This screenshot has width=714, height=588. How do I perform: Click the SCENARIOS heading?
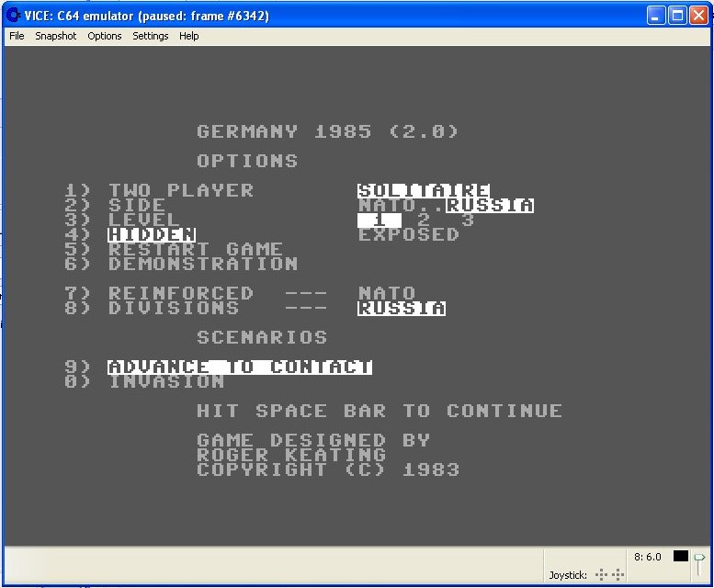click(262, 337)
